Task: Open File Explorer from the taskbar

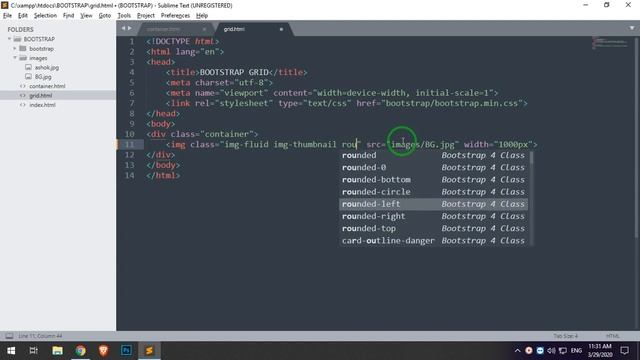Action: (x=57, y=351)
